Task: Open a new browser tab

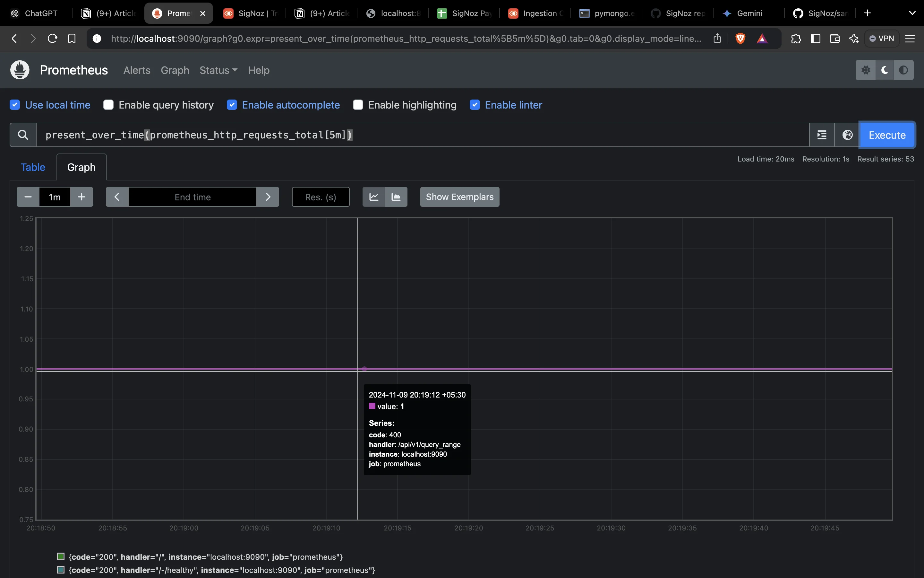Action: (x=868, y=13)
